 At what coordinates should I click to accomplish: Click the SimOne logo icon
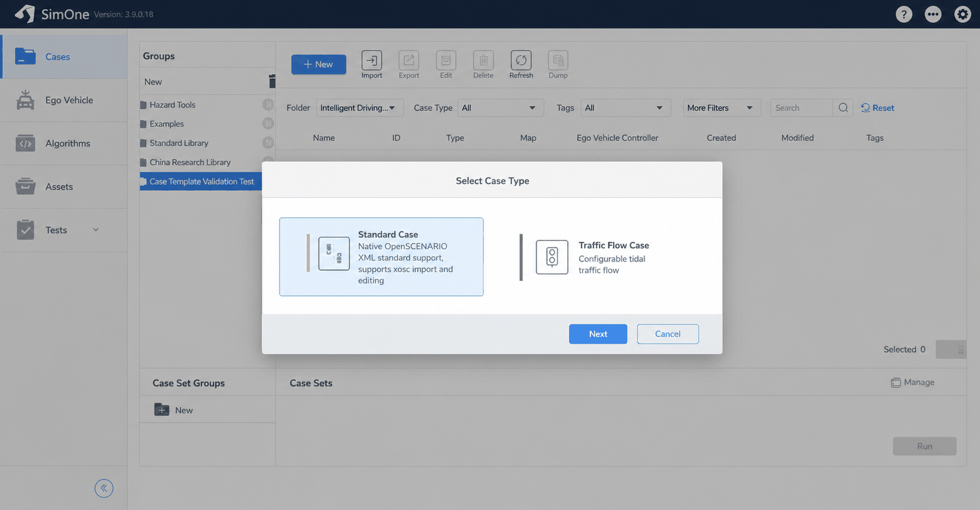(x=25, y=14)
